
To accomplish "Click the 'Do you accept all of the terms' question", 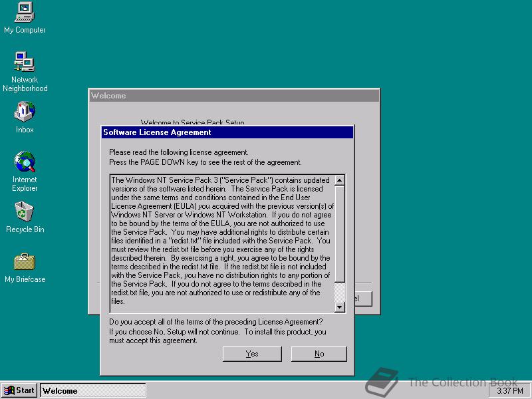I will (x=215, y=322).
